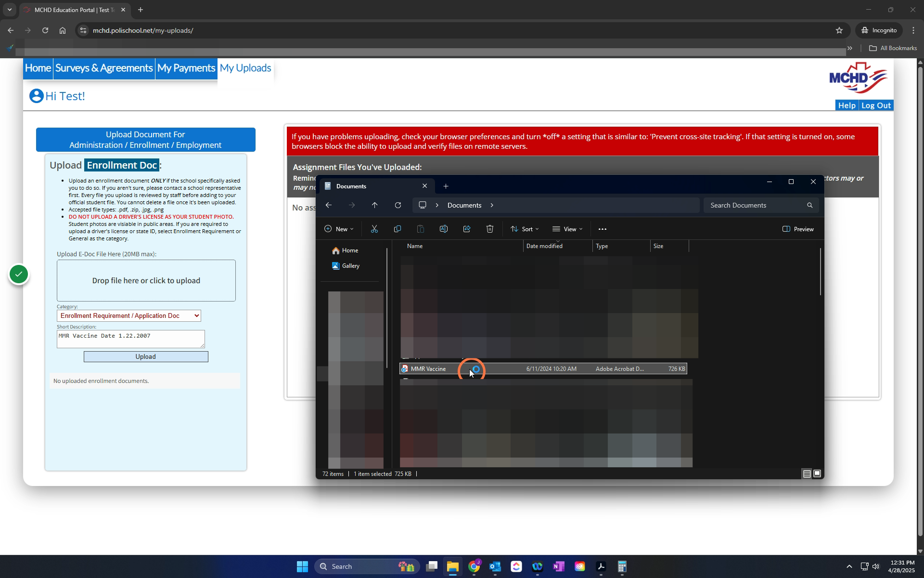This screenshot has width=924, height=578.
Task: Go to the portal Home tab
Action: (38, 68)
